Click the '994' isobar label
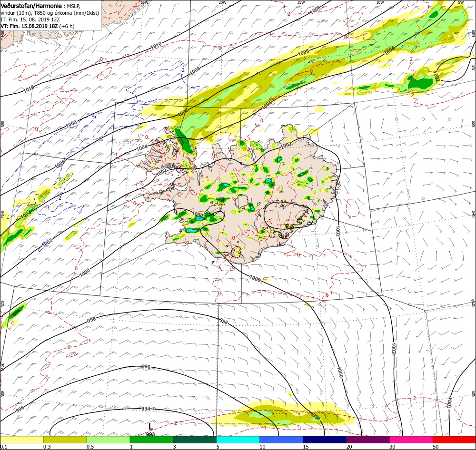Viewport: 476px width, 450px height. (x=146, y=409)
